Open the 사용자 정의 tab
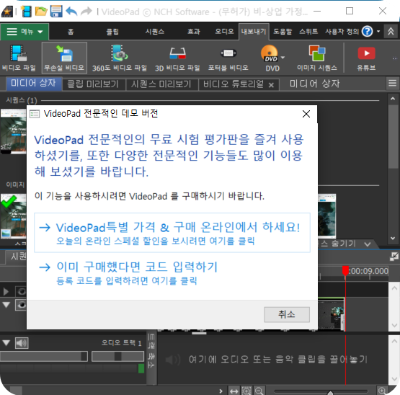The image size is (400, 395). coord(342,32)
